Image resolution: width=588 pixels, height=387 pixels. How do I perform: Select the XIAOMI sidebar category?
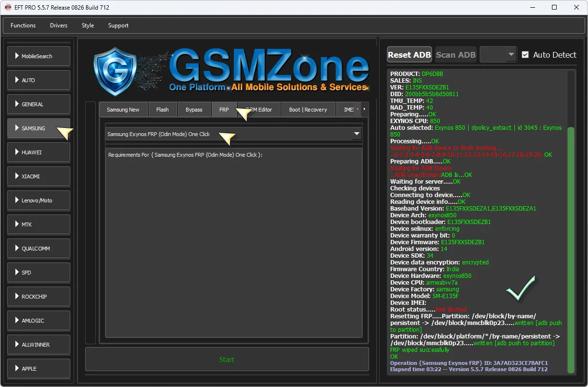pos(38,176)
